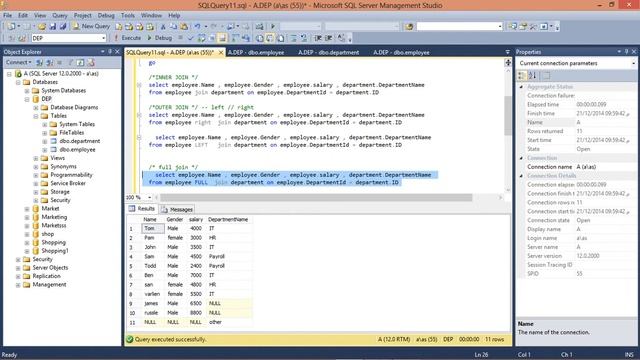Click the Connect Object Explorer plug icon
Image resolution: width=640 pixels, height=360 pixels.
[40, 62]
